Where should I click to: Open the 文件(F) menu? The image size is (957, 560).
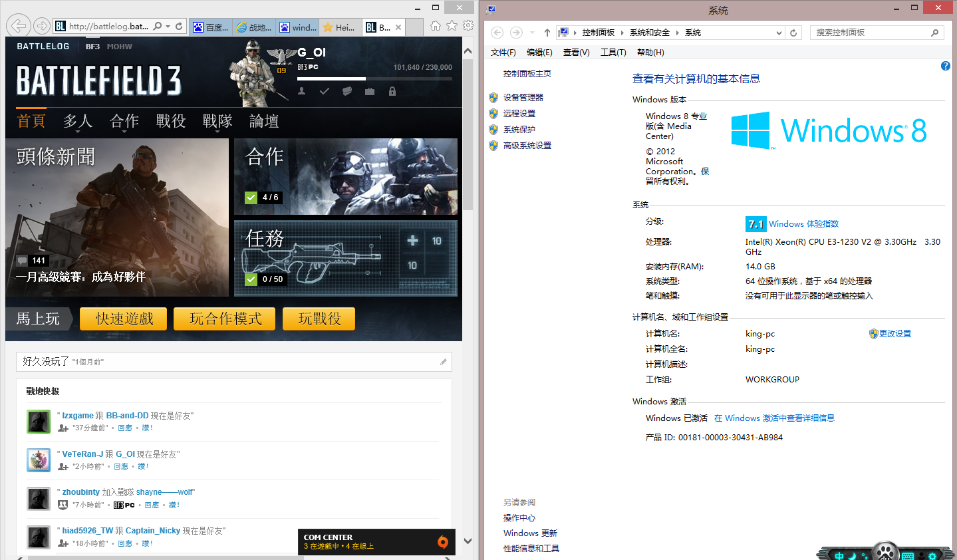click(x=503, y=53)
